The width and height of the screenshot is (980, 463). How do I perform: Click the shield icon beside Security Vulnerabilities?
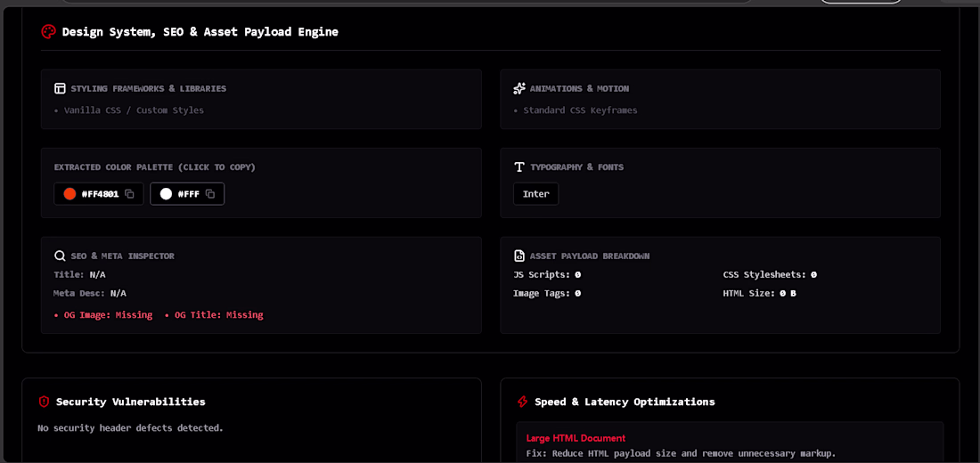point(44,402)
